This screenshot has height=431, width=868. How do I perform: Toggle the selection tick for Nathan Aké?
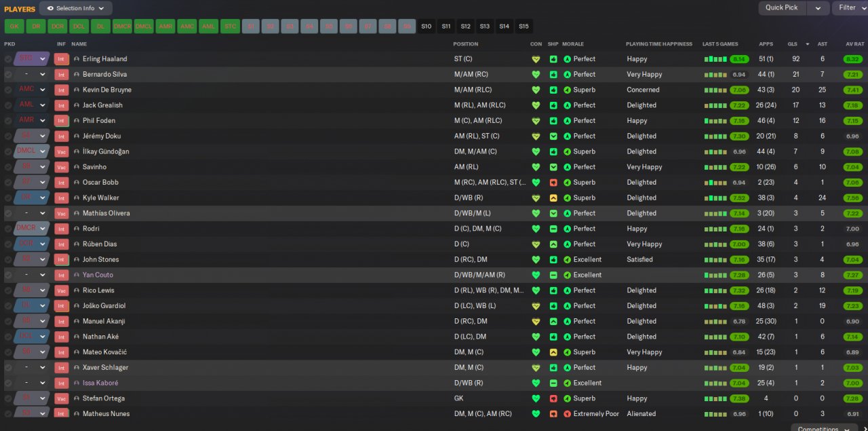click(x=8, y=337)
